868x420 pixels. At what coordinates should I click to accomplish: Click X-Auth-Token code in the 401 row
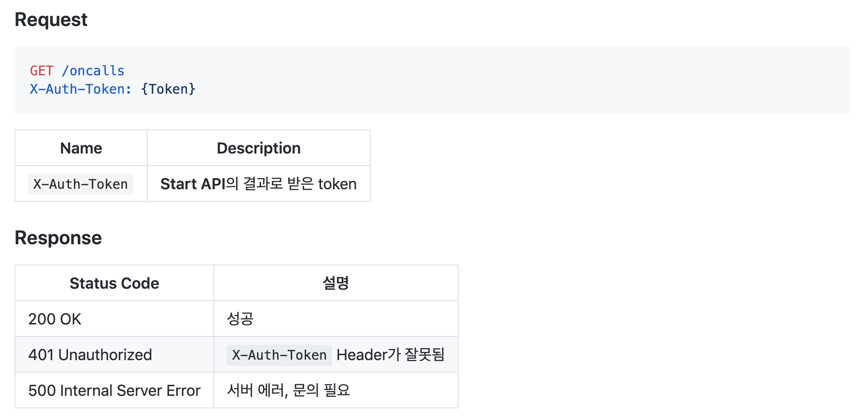[x=279, y=355]
